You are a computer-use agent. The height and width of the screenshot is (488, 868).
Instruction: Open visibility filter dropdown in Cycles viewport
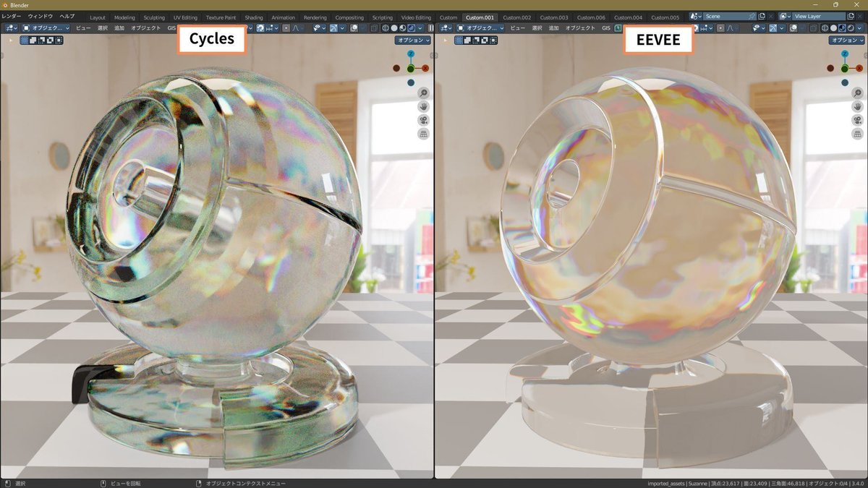click(x=320, y=28)
